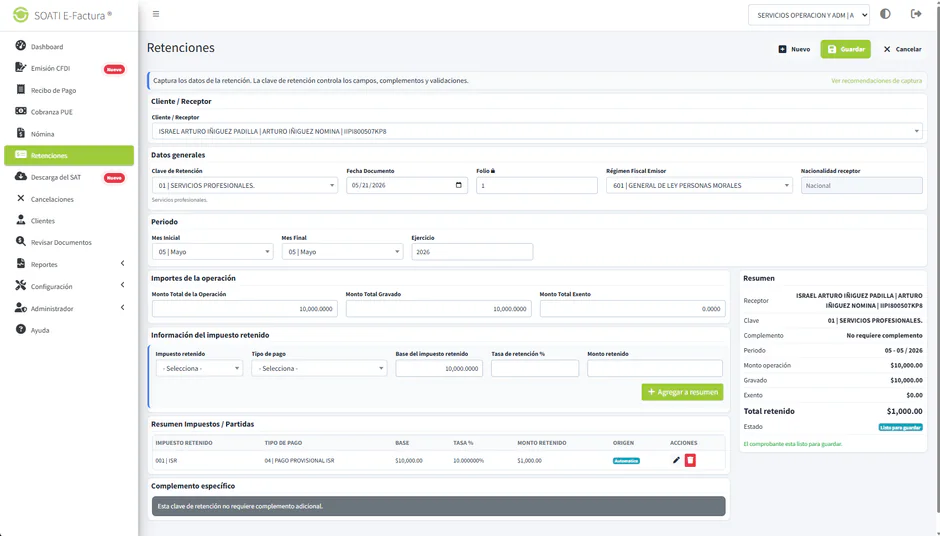Click the Ejercicio year field
This screenshot has height=536, width=940.
(x=472, y=252)
